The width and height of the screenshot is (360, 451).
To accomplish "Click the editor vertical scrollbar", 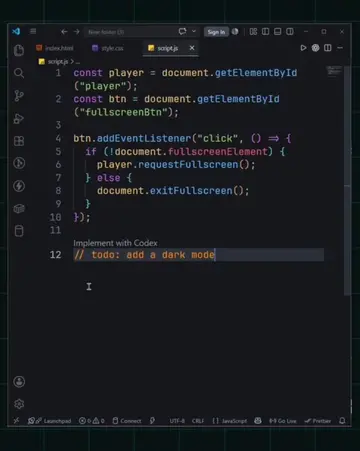I will 347,180.
